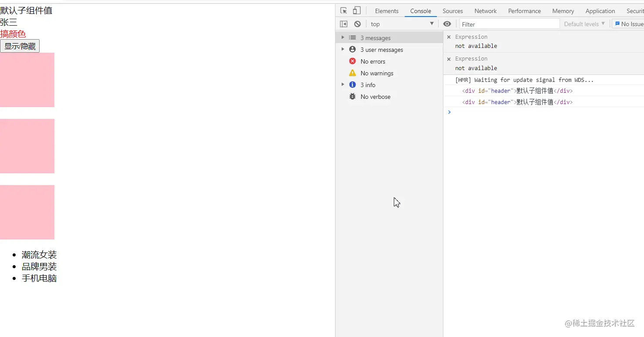The height and width of the screenshot is (337, 644).
Task: Create a live expression with the eye icon
Action: [447, 24]
